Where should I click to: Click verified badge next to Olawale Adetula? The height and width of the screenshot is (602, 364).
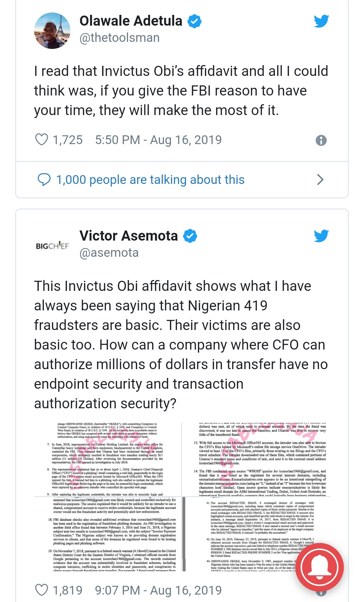194,21
